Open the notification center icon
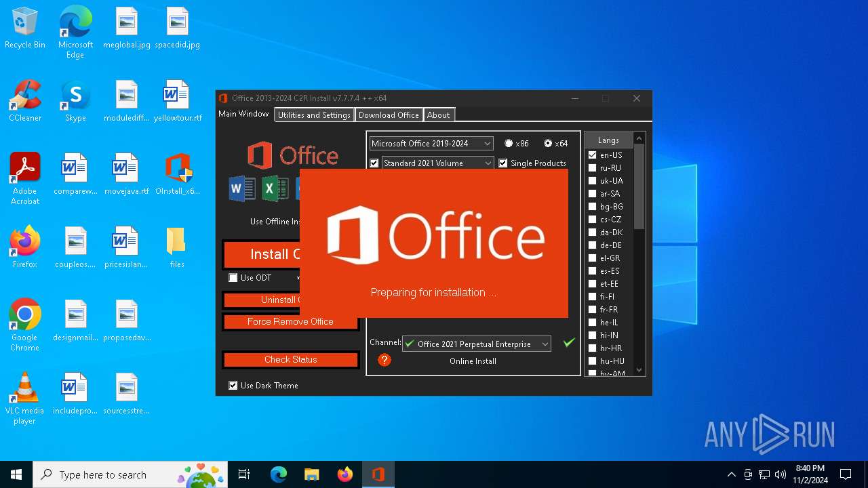 pos(846,474)
